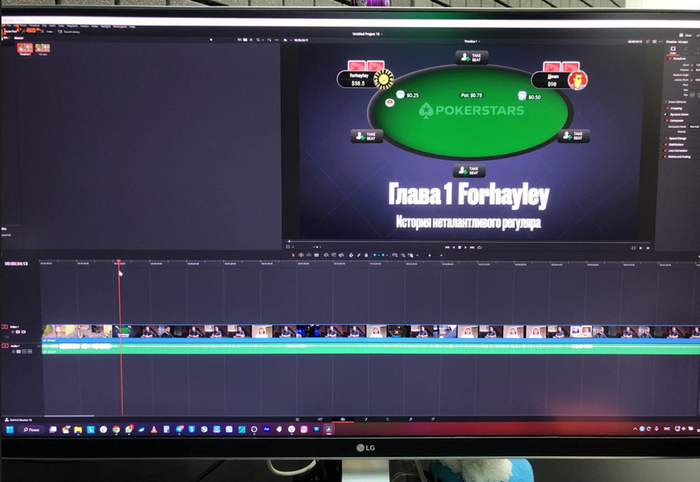Image resolution: width=700 pixels, height=482 pixels.
Task: Switch to the Edit page tab
Action: pyautogui.click(x=342, y=419)
